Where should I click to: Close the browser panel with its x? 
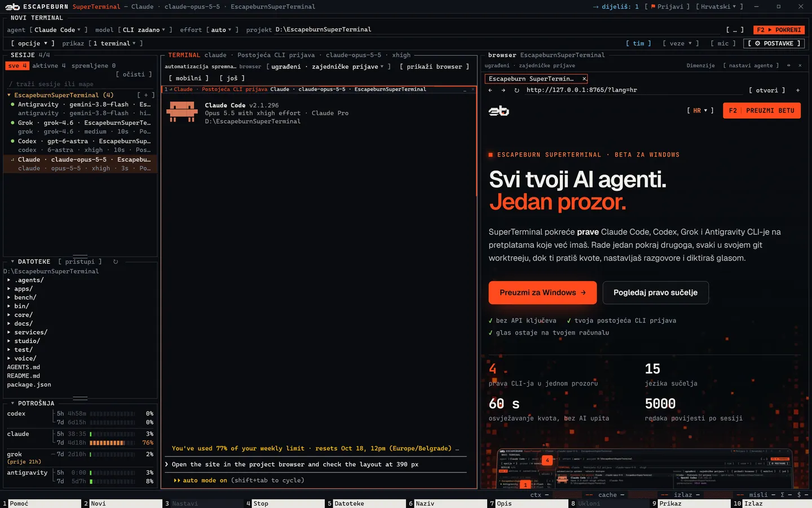pyautogui.click(x=800, y=65)
